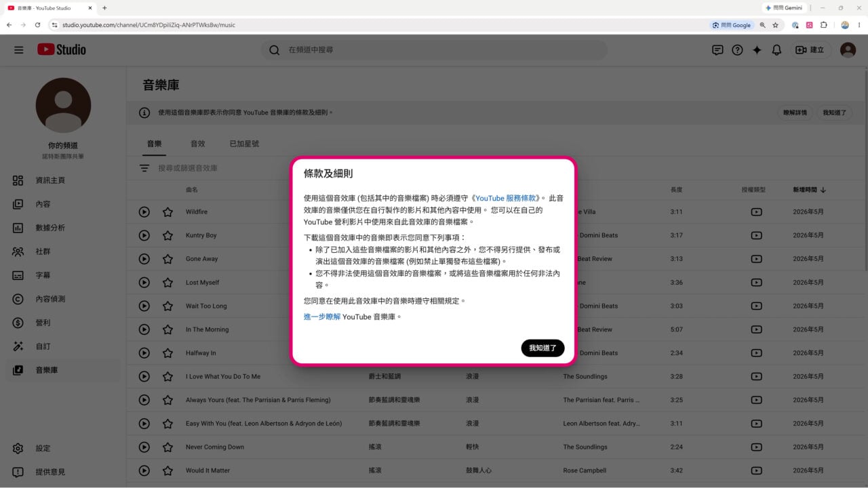
Task: Play the In The Morning track
Action: point(144,329)
